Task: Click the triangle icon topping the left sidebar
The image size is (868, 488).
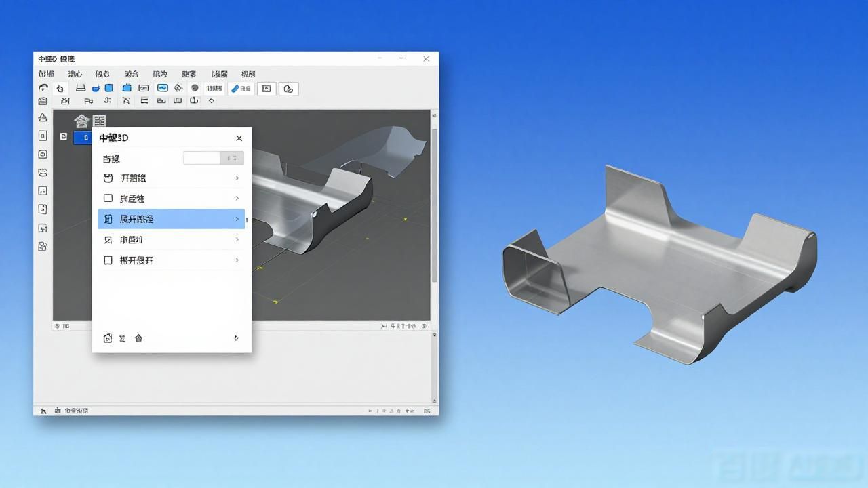Action: [x=43, y=117]
